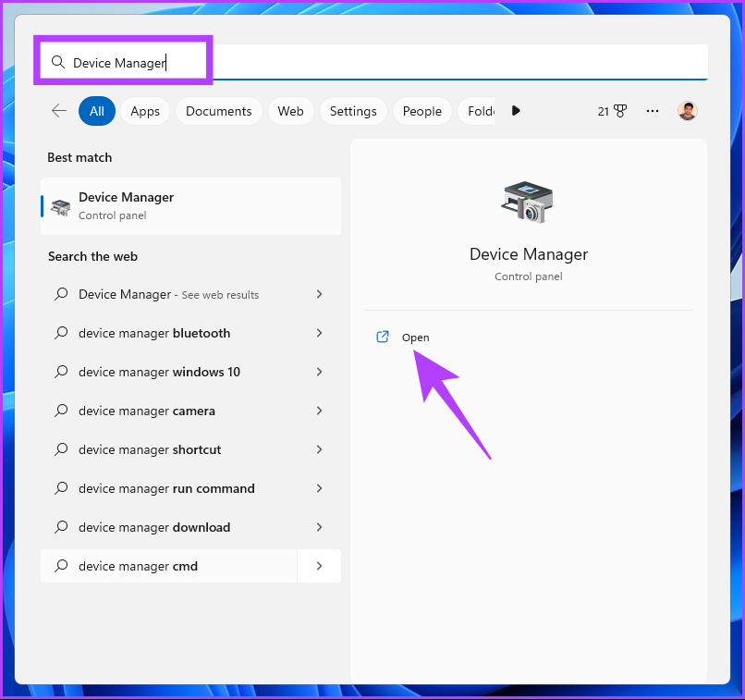Select the Settings search filter

tap(352, 110)
